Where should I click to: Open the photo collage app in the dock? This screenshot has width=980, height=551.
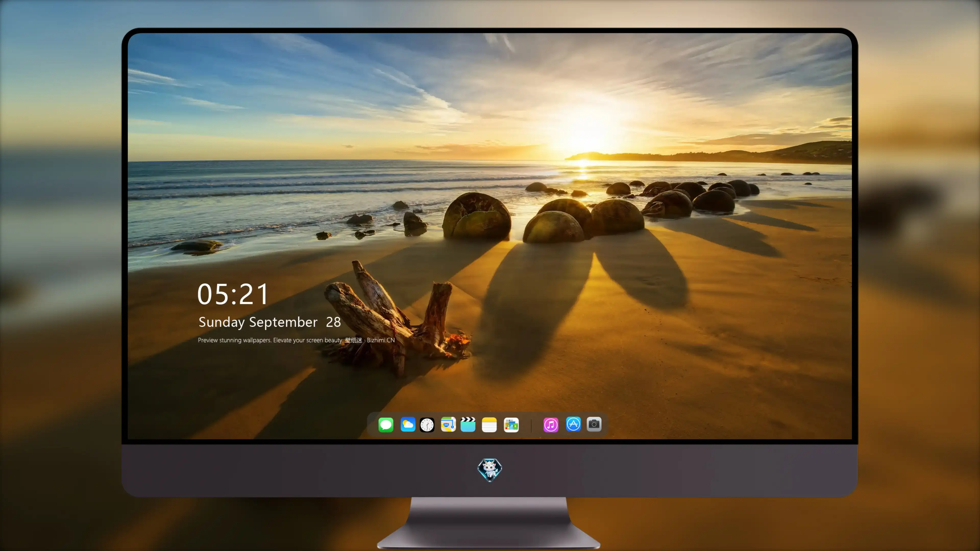(511, 424)
